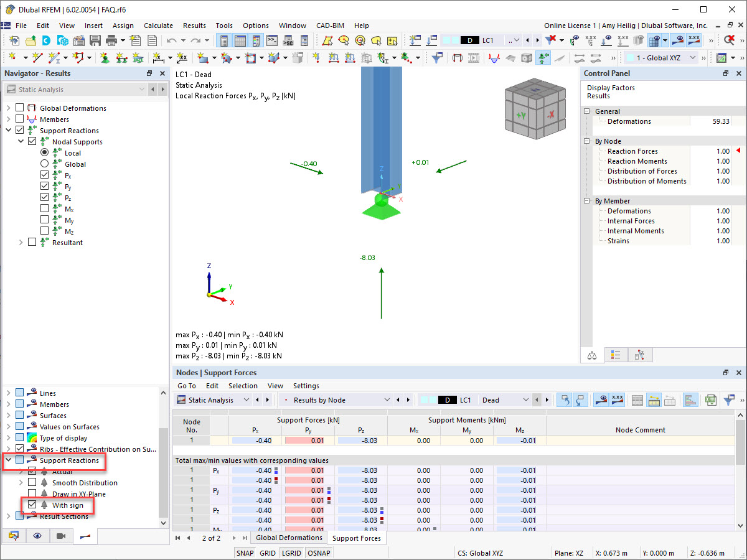Click the OSNAP button in status bar
Image resolution: width=747 pixels, height=560 pixels.
point(319,553)
